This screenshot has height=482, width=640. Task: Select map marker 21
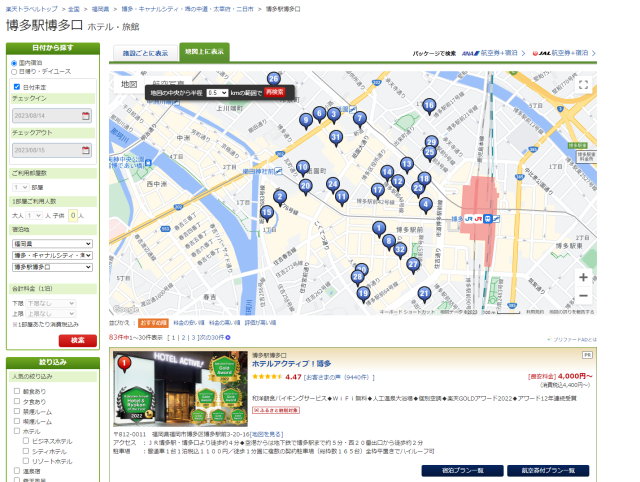[x=424, y=293]
